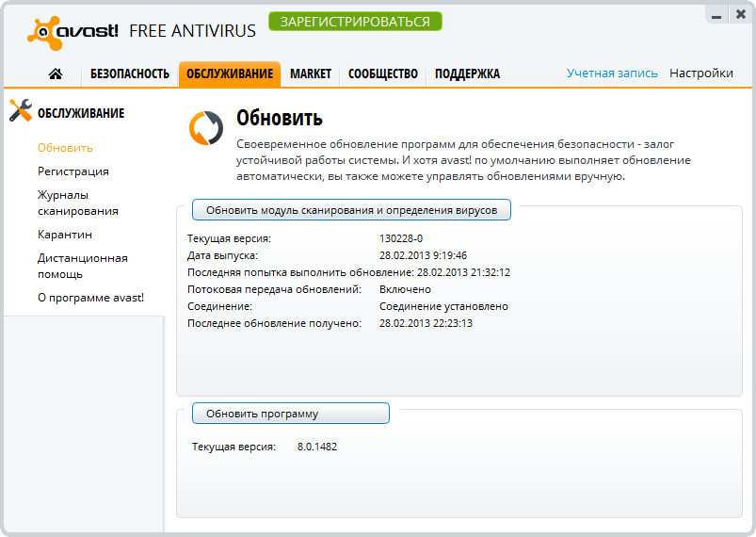The image size is (756, 537).
Task: Open the Учетная запись link
Action: coord(612,73)
